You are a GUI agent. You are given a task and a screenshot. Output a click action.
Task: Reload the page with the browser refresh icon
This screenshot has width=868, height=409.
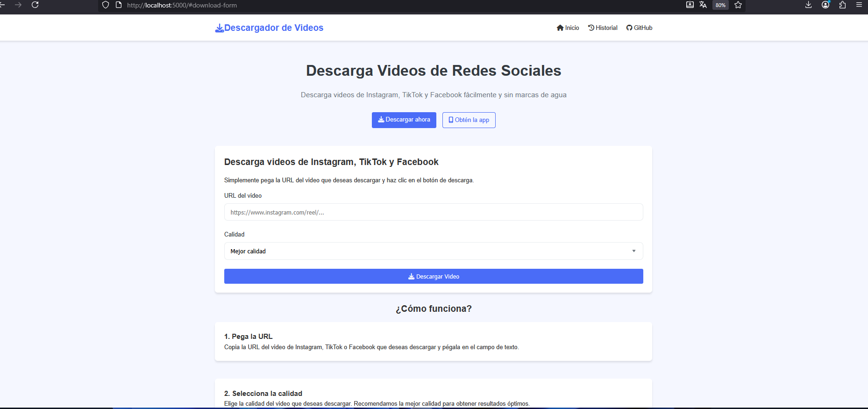35,5
